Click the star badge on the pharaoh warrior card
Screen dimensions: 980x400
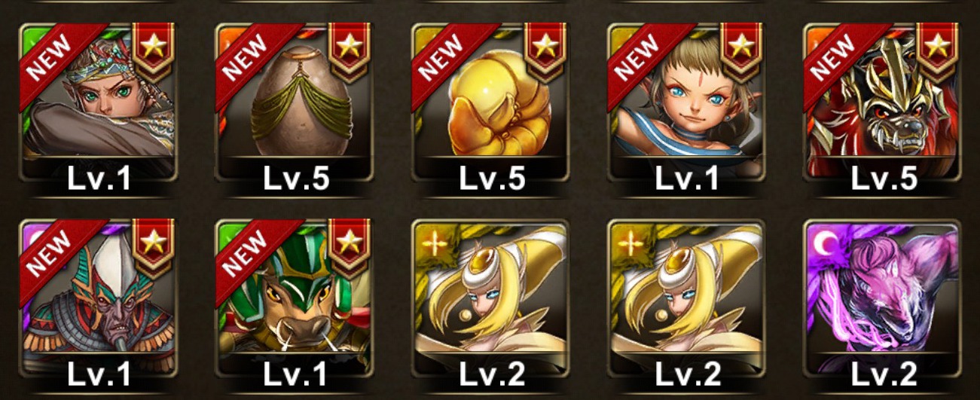tap(153, 246)
